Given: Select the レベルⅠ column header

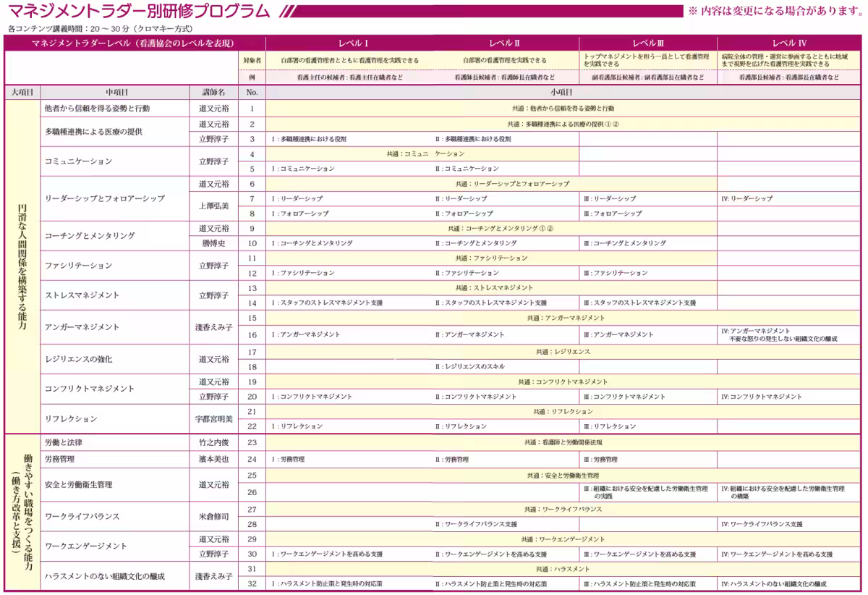Looking at the screenshot, I should coord(354,43).
